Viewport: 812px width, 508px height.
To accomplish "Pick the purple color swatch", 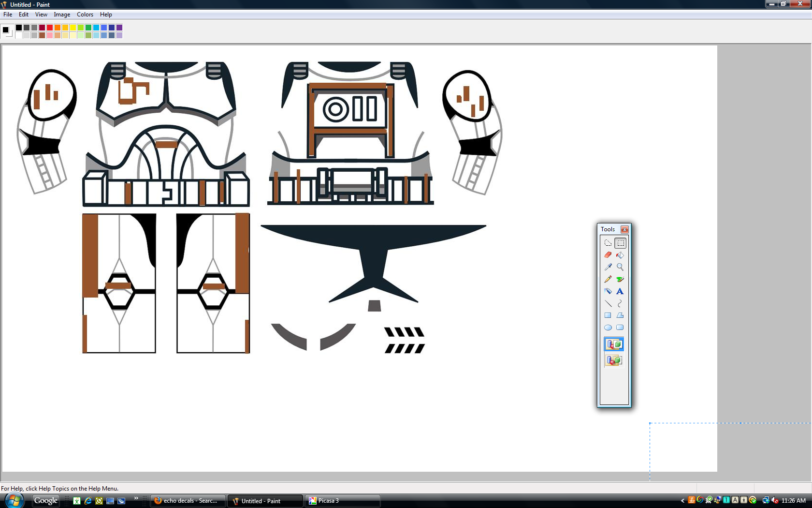I will tap(119, 28).
